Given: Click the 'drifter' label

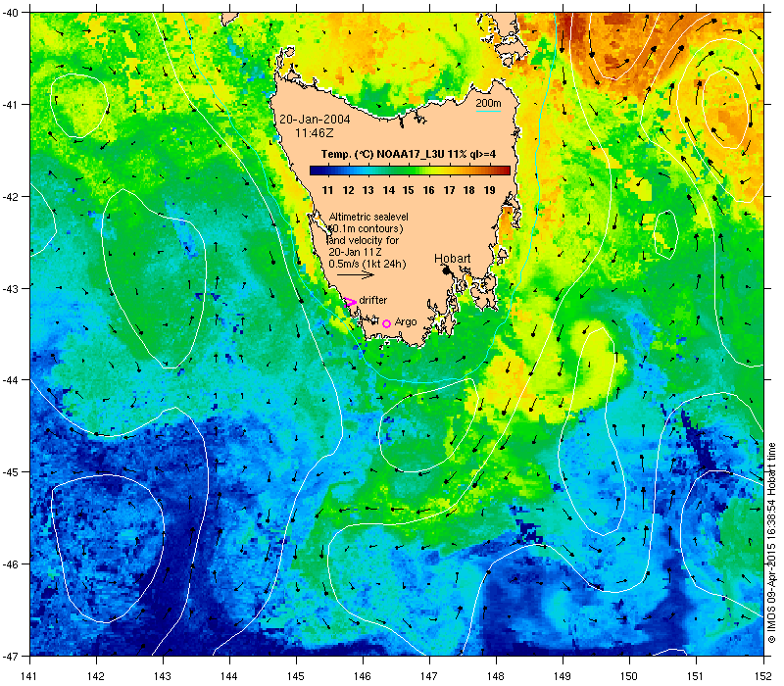Looking at the screenshot, I should click(x=373, y=300).
